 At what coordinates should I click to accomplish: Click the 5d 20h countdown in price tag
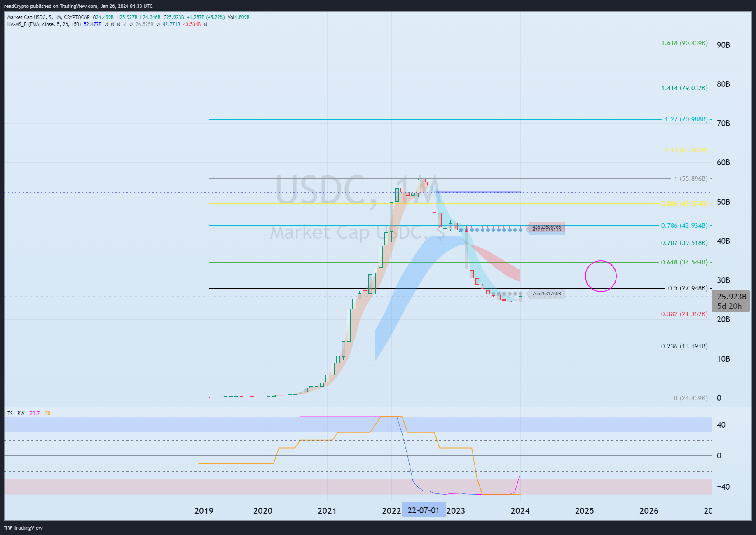pos(729,306)
